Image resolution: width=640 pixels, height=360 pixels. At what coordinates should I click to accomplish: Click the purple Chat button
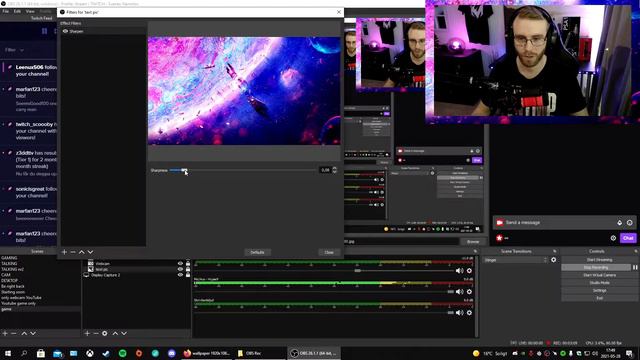pos(628,238)
